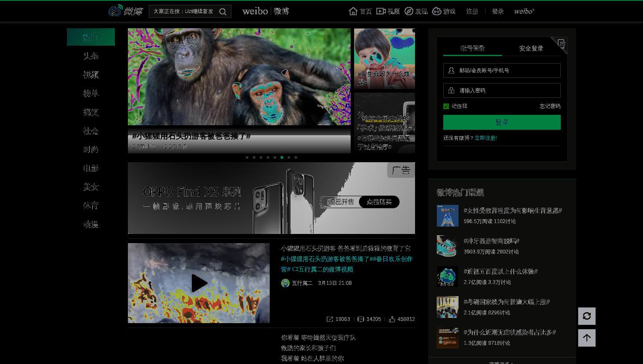Click 现已开售 label in OPPO ad

click(341, 202)
